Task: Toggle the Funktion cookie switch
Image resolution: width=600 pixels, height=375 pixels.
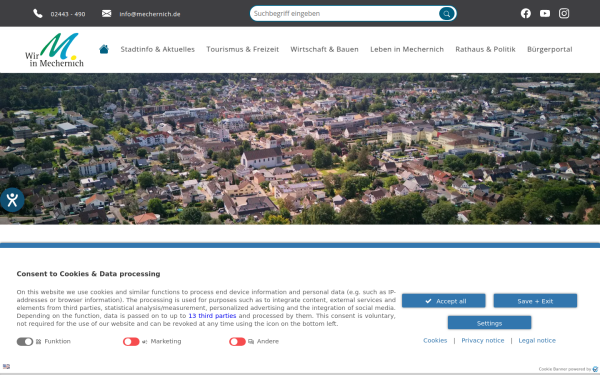Action: click(25, 341)
